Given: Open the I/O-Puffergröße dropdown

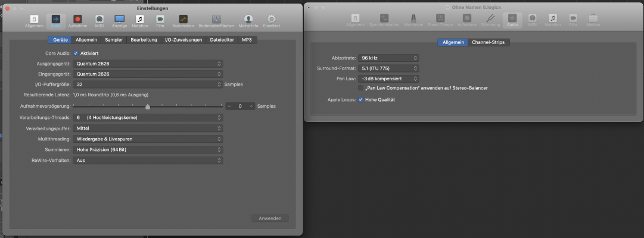Looking at the screenshot, I should (148, 84).
